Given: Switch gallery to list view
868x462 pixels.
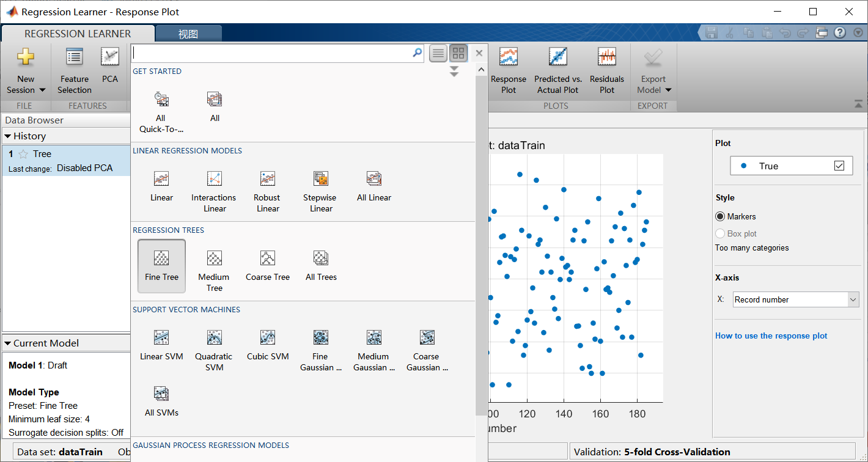Looking at the screenshot, I should pyautogui.click(x=438, y=53).
